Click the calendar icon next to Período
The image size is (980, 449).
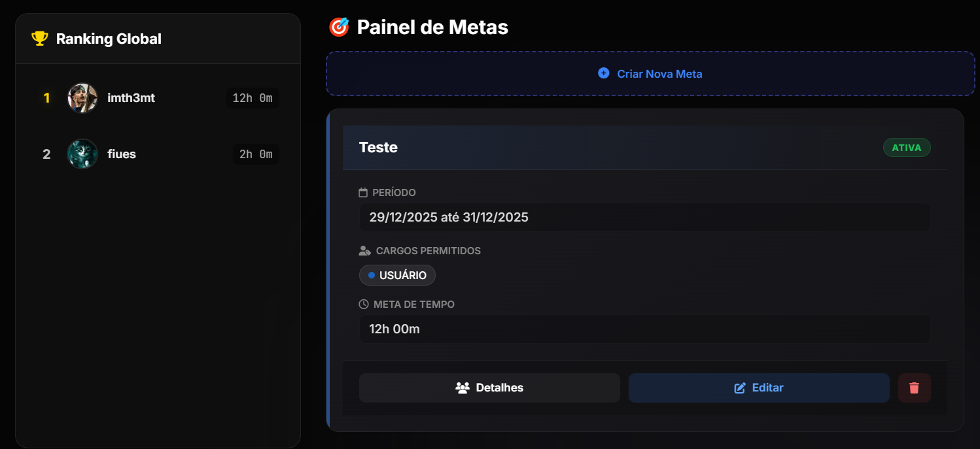[364, 193]
